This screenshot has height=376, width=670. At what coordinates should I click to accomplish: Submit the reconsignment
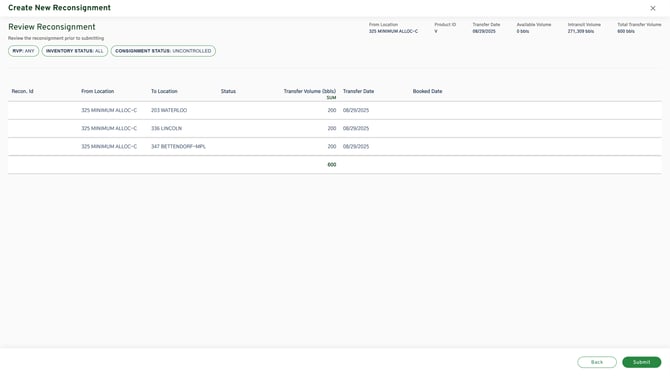point(641,362)
